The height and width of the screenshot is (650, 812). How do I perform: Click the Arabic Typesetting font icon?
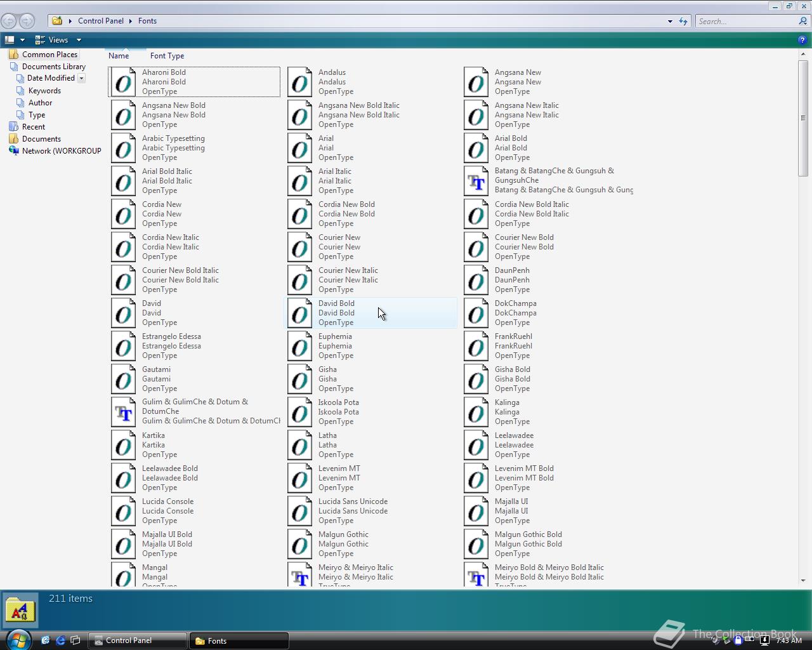[124, 148]
